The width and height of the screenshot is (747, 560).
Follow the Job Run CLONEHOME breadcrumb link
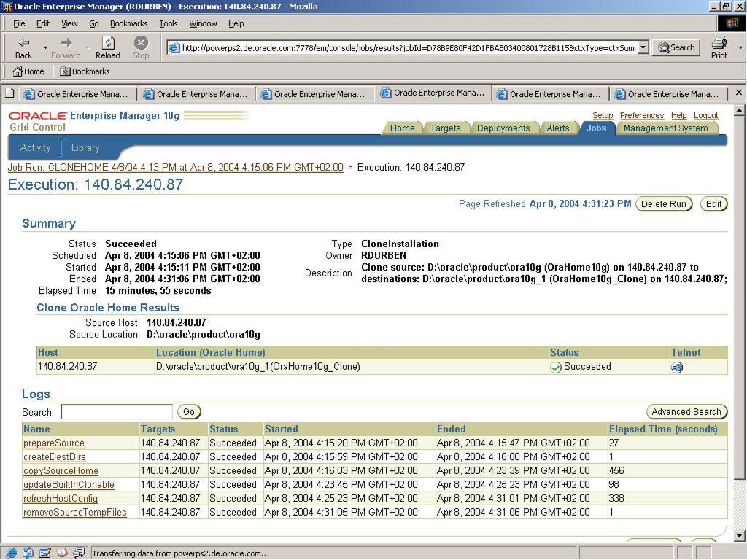point(175,167)
